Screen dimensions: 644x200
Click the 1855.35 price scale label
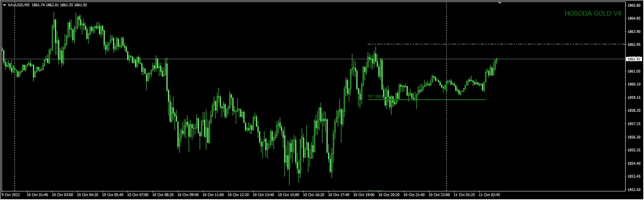click(x=634, y=150)
